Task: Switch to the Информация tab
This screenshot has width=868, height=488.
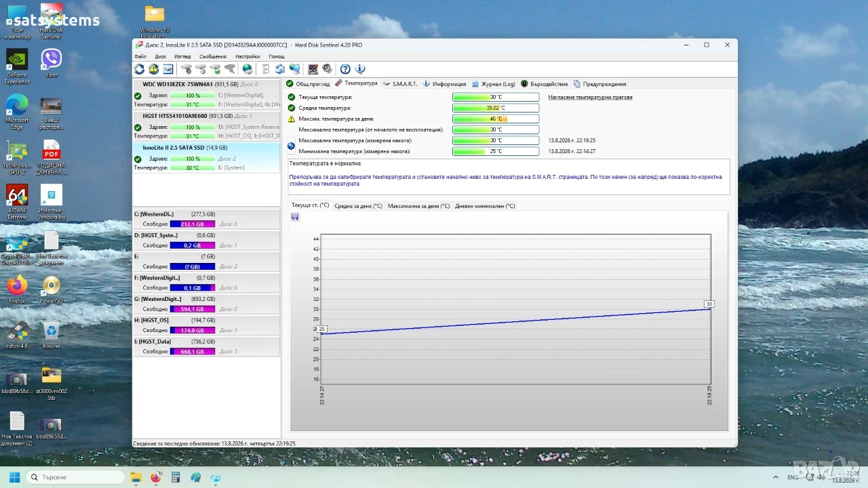Action: tap(445, 84)
